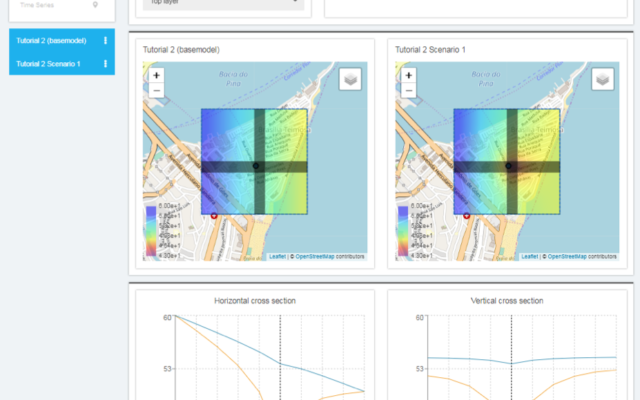Click OpenStreetMap link on basemodel map

pos(315,257)
